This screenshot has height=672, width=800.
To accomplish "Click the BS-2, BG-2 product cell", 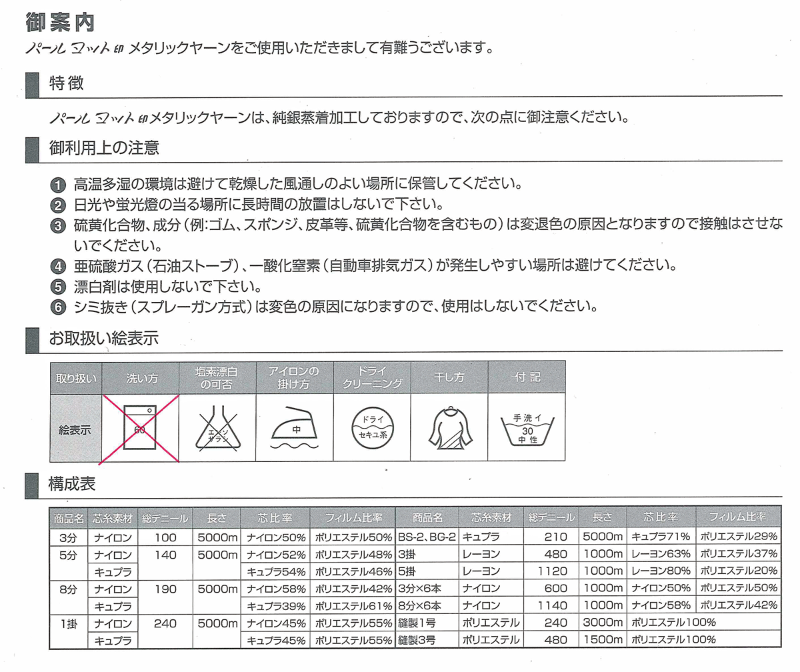I will [427, 537].
